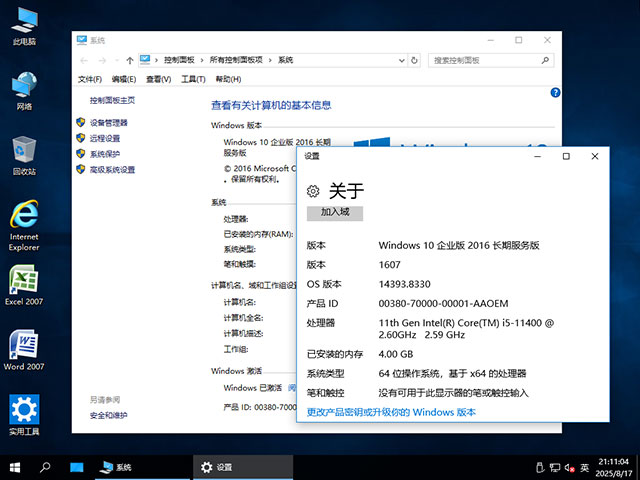Expand the address bar history dropdown
The image size is (640, 480).
pyautogui.click(x=402, y=60)
